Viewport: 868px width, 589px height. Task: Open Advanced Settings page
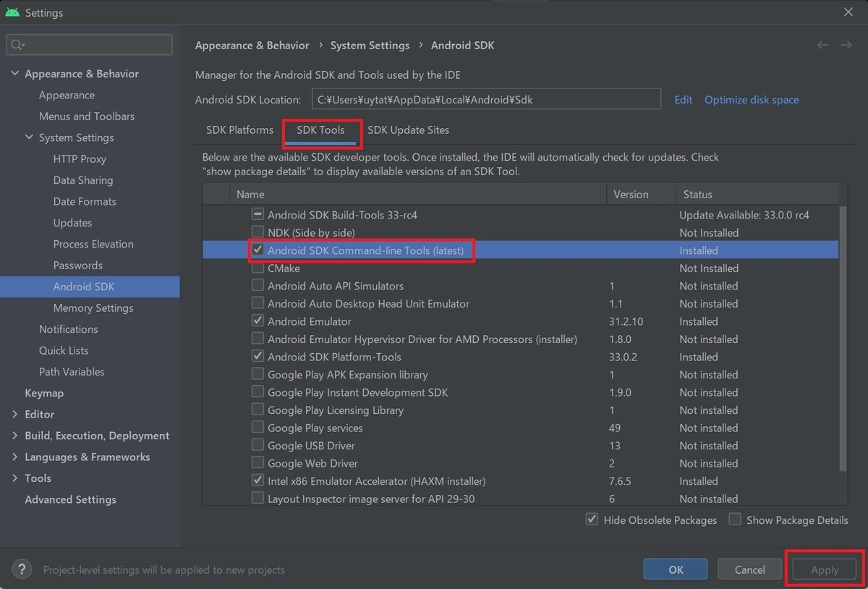70,499
